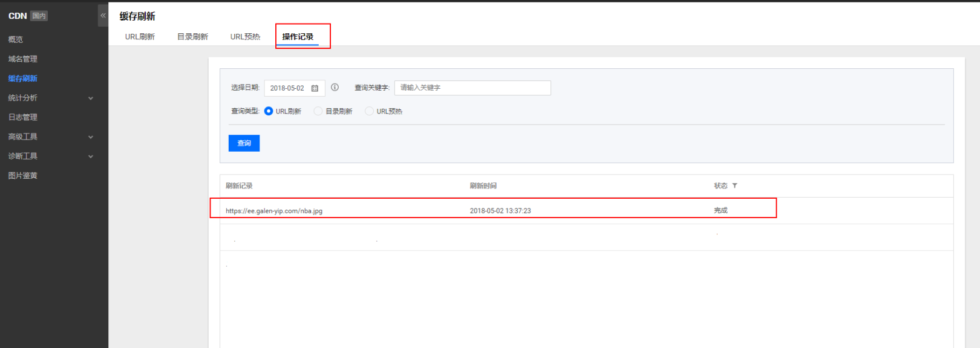Switch to the URL刷新 tab
The image size is (980, 348).
(140, 37)
